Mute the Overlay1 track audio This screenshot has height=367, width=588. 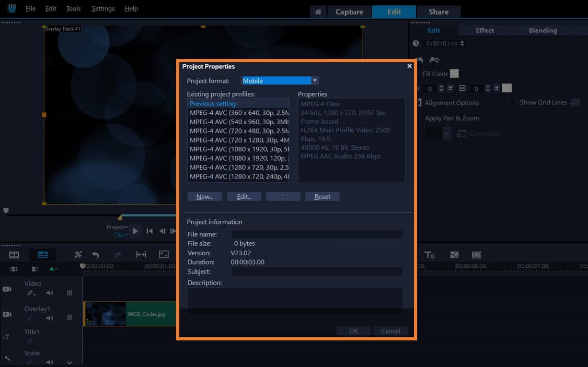(49, 317)
